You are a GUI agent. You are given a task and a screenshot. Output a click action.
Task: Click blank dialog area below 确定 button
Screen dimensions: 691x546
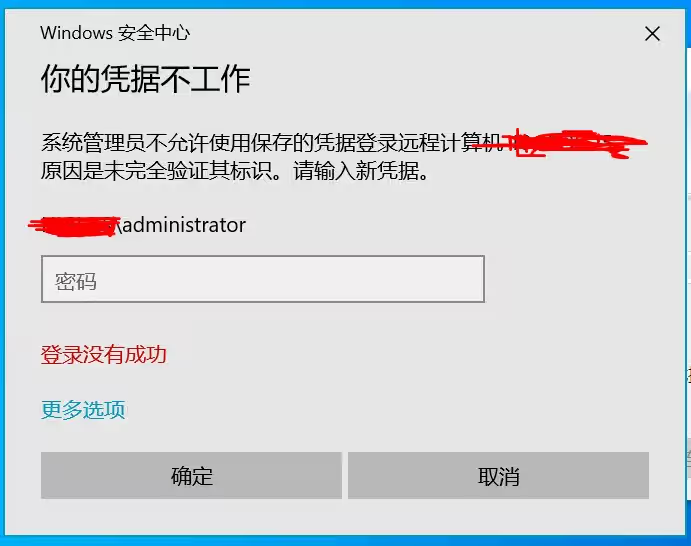tap(191, 516)
